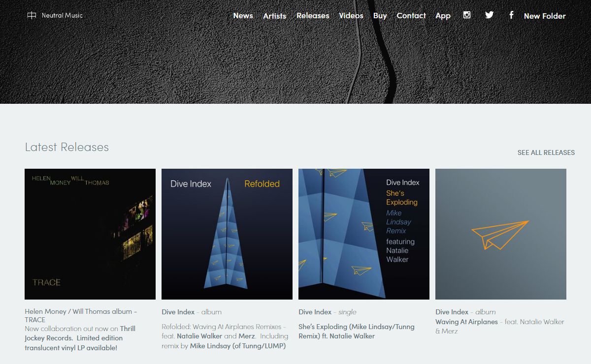Click the Neutral Music logo icon
This screenshot has width=591, height=364.
click(x=32, y=15)
